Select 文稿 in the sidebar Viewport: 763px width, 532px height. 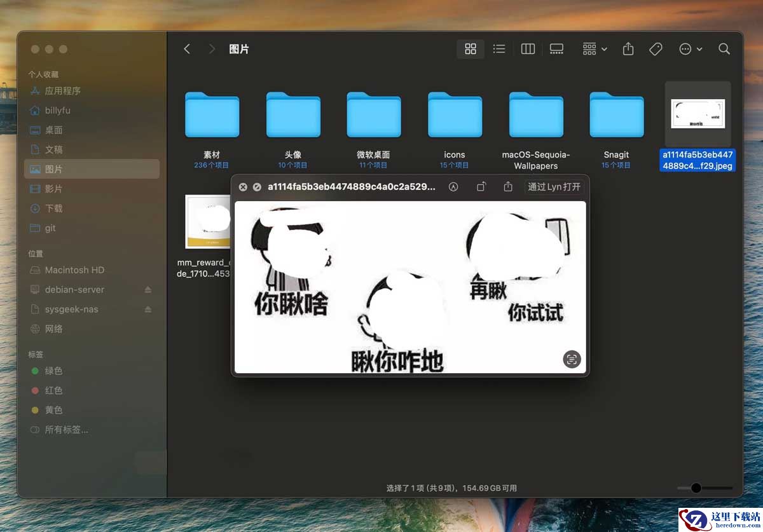click(92, 150)
